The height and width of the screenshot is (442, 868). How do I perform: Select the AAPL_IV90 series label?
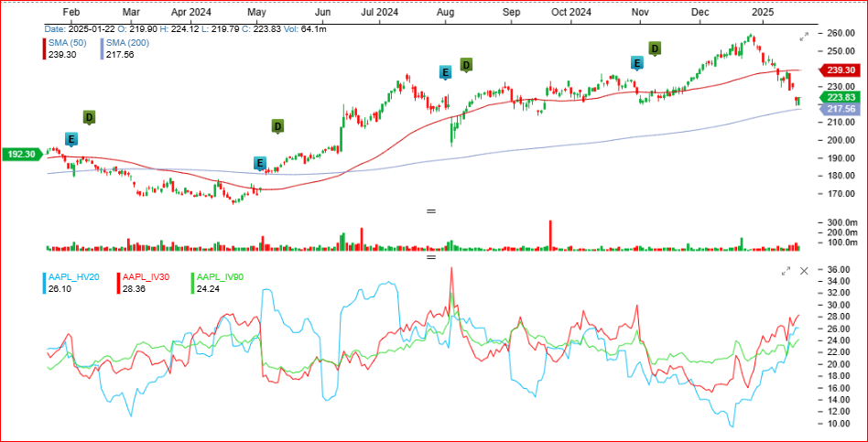222,276
